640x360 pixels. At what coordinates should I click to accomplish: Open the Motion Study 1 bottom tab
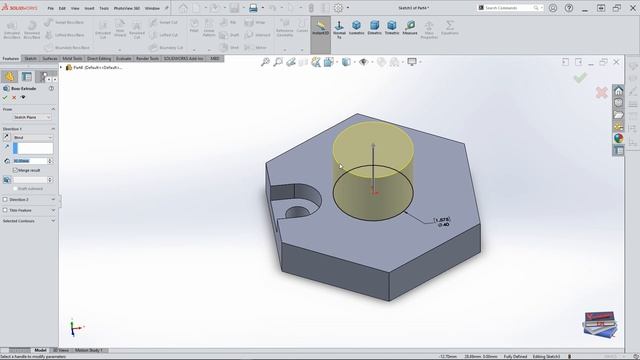tap(88, 350)
